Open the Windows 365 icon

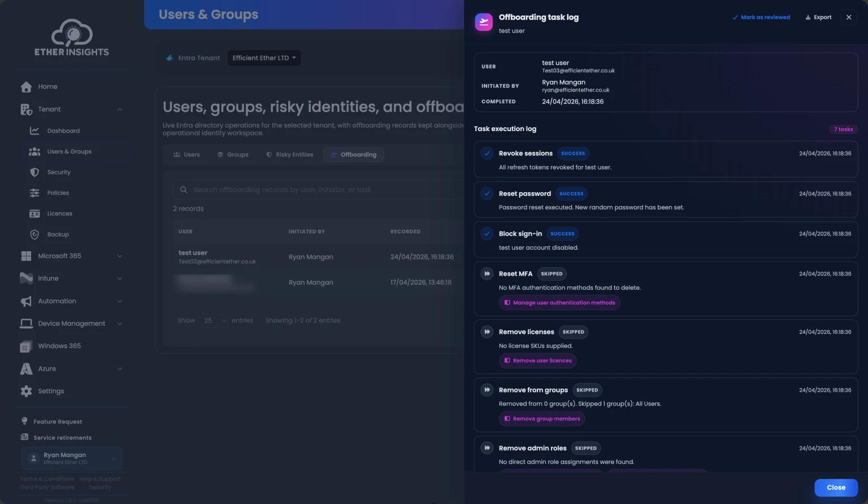(x=26, y=346)
